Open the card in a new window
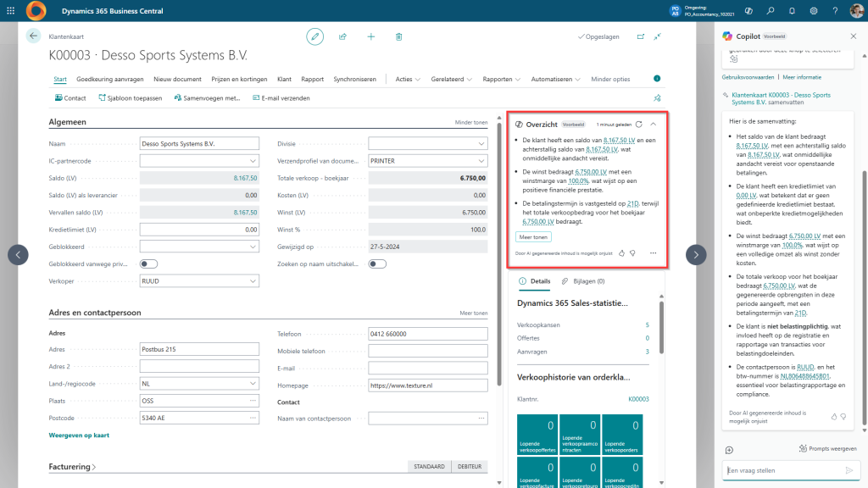The width and height of the screenshot is (868, 488). click(x=641, y=36)
